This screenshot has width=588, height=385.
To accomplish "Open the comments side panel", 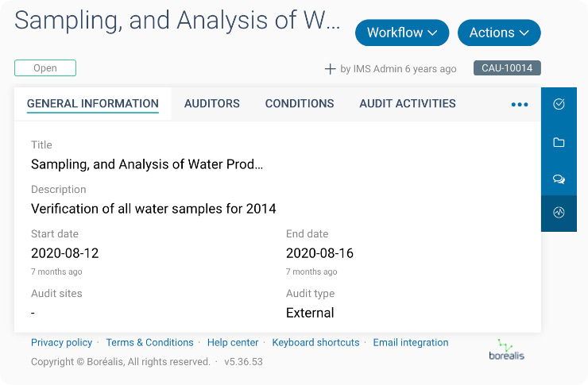I will [x=559, y=179].
